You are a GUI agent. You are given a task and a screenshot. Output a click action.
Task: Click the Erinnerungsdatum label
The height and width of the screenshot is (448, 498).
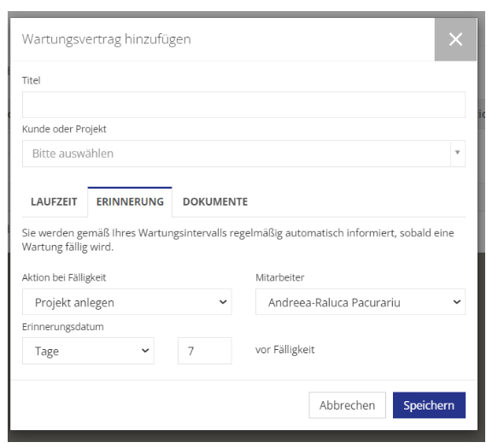point(63,327)
